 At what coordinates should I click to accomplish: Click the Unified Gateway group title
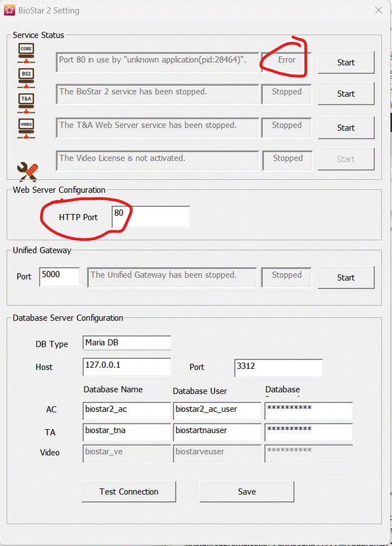coord(42,250)
